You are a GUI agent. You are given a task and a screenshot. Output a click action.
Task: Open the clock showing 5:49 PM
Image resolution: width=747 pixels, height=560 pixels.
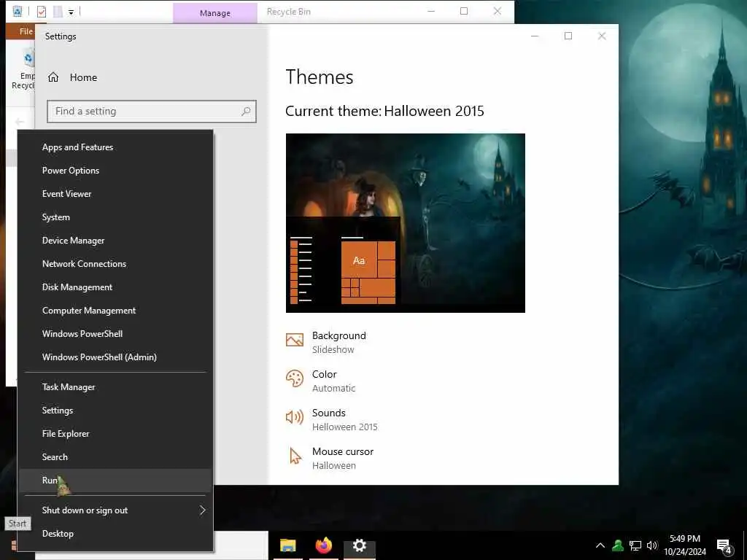(684, 545)
